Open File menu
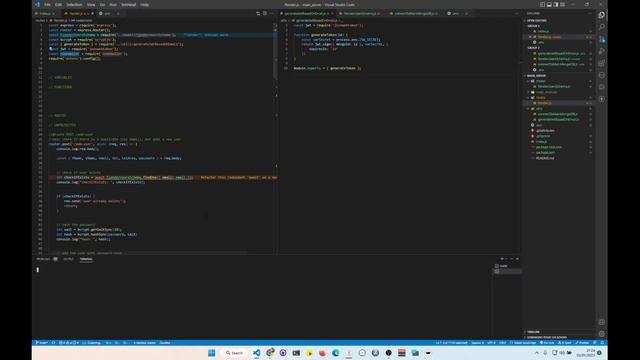This screenshot has width=640, height=360. [x=47, y=4]
